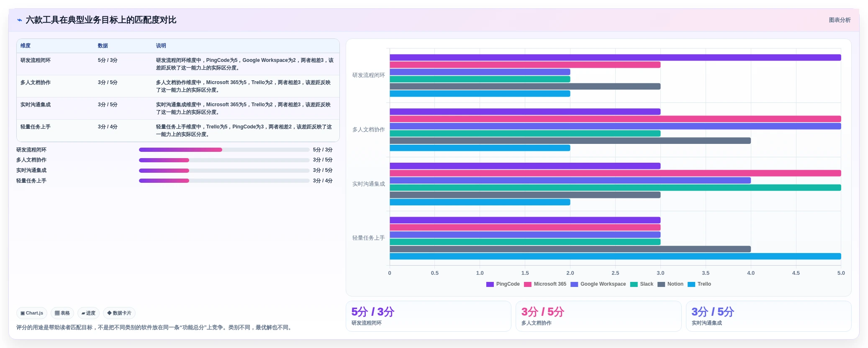Open the 5分 / 3分 研发流程闭环 data card
Image resolution: width=868 pixels, height=348 pixels.
click(429, 316)
